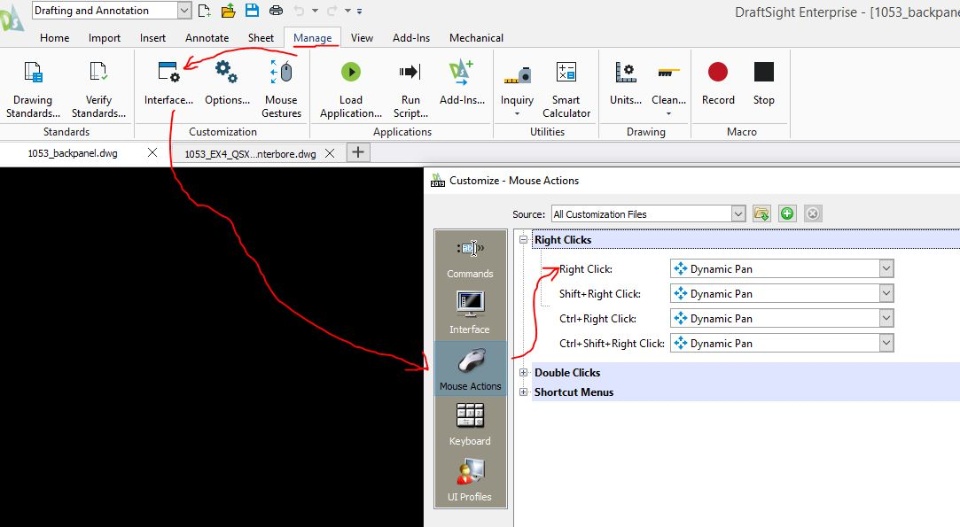The height and width of the screenshot is (527, 960).
Task: Close the 1053_backpanel.dwg tab
Action: click(x=152, y=152)
